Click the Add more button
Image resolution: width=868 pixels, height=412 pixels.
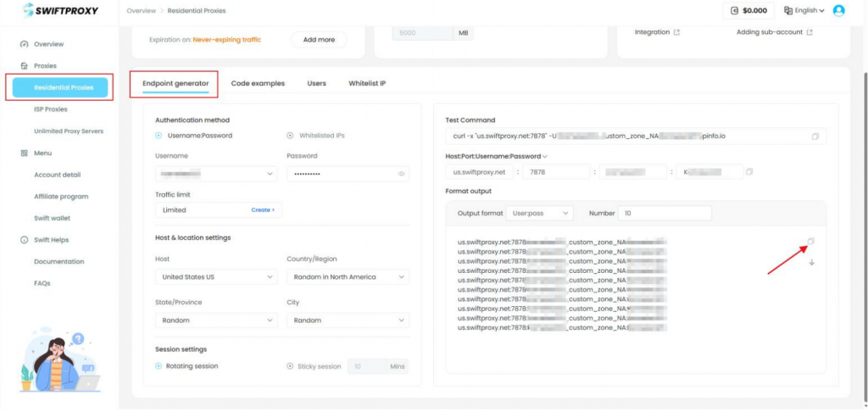(320, 40)
